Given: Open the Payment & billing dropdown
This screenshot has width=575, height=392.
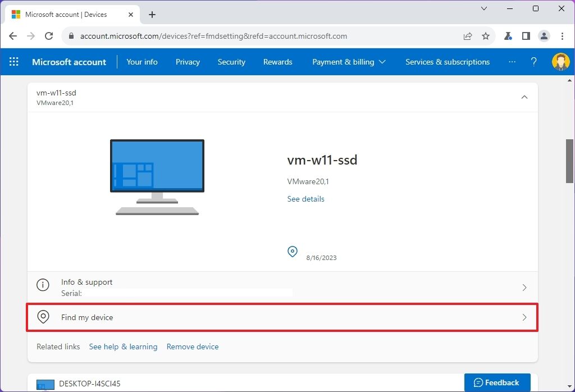Looking at the screenshot, I should pos(349,62).
